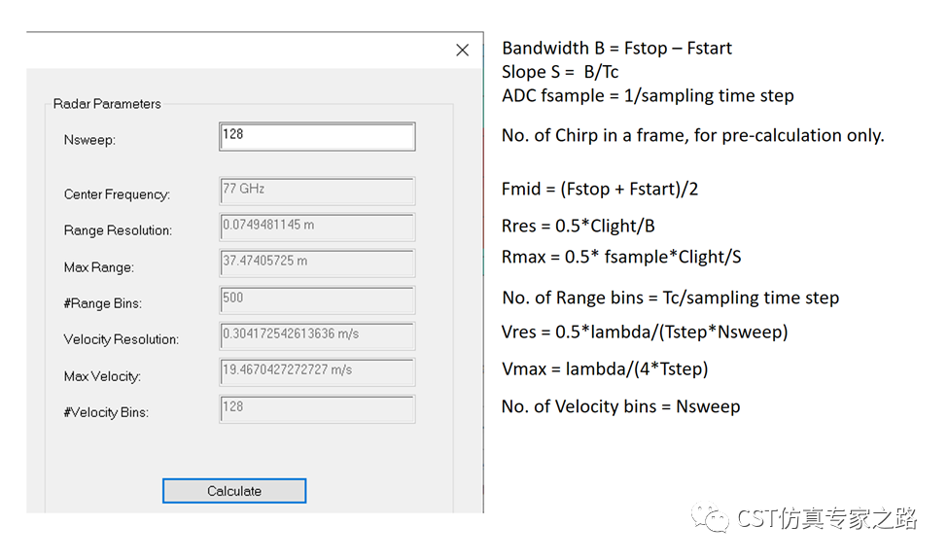
Task: Click the #Velocity Bins field
Action: 317,409
